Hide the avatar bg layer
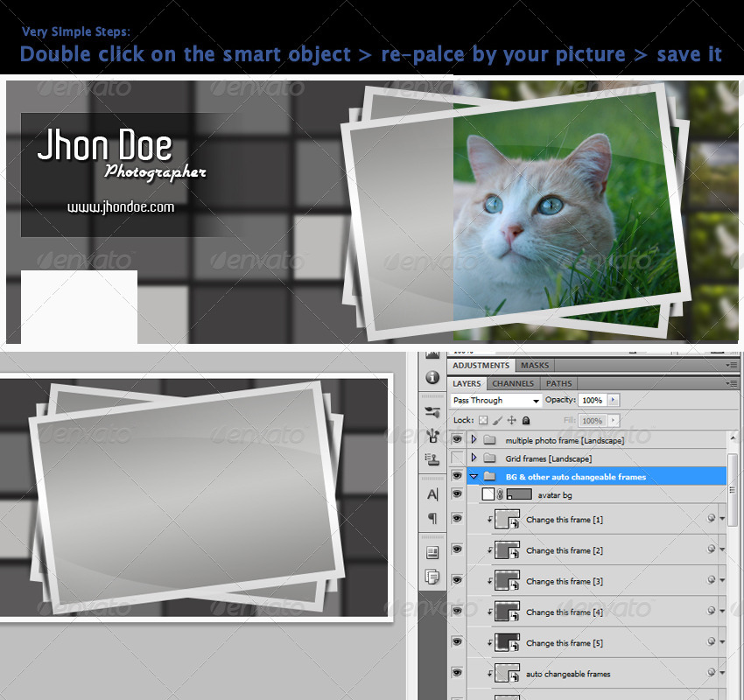Image resolution: width=744 pixels, height=700 pixels. 457,494
